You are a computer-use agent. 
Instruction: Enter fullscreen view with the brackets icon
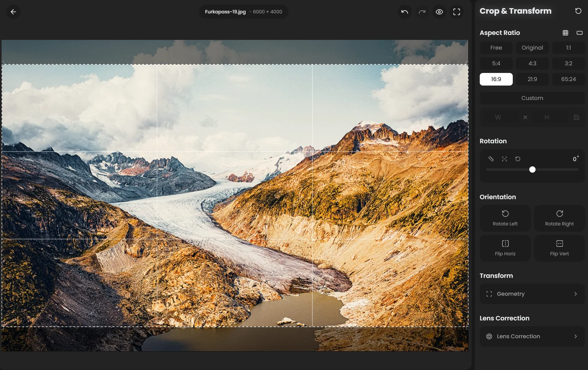(457, 12)
